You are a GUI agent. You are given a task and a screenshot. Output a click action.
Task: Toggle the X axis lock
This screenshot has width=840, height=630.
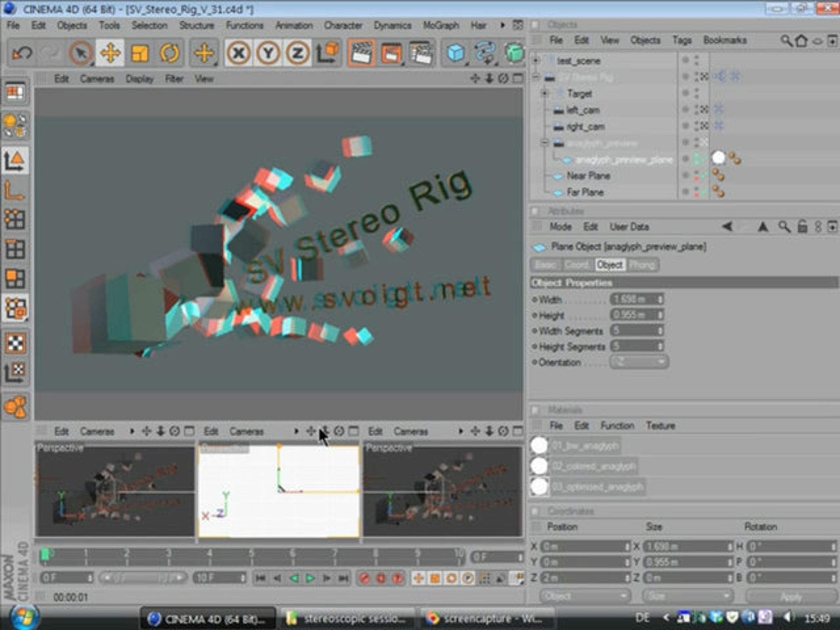(238, 53)
